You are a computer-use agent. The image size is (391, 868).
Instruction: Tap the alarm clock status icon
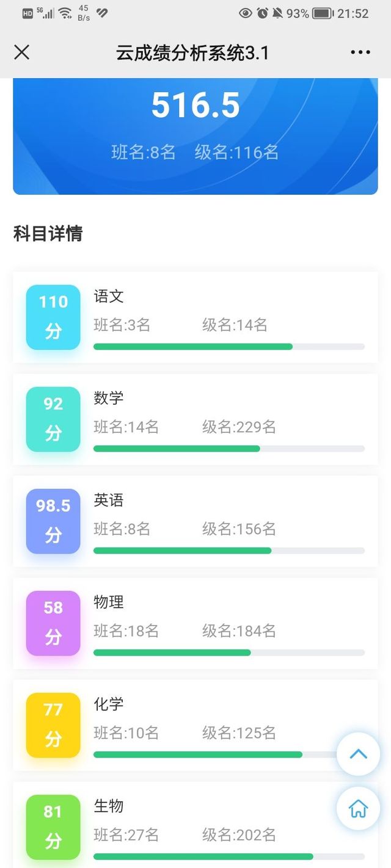(263, 13)
